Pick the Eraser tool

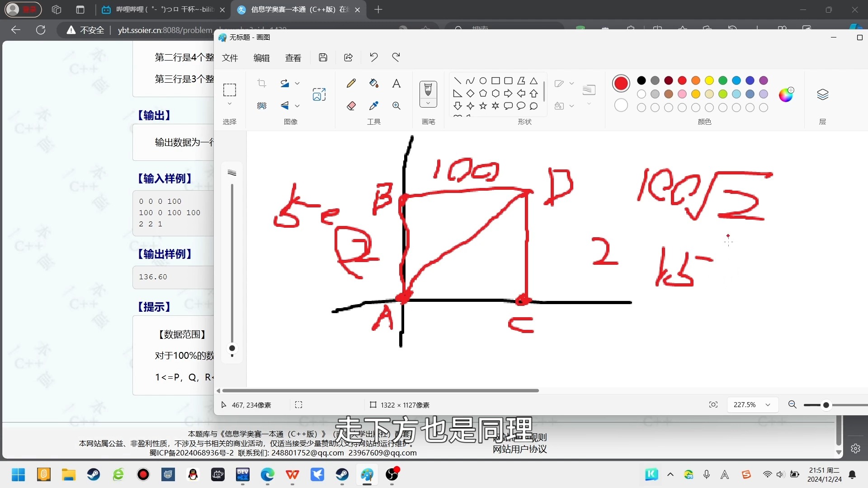point(351,106)
